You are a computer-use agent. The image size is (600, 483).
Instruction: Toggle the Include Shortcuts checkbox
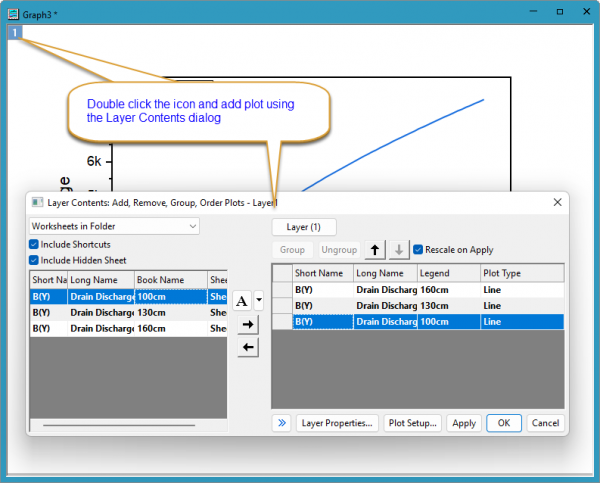(35, 244)
